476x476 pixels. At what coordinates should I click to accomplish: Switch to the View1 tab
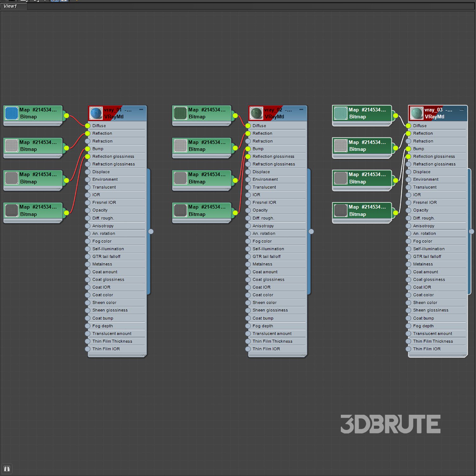(x=10, y=6)
